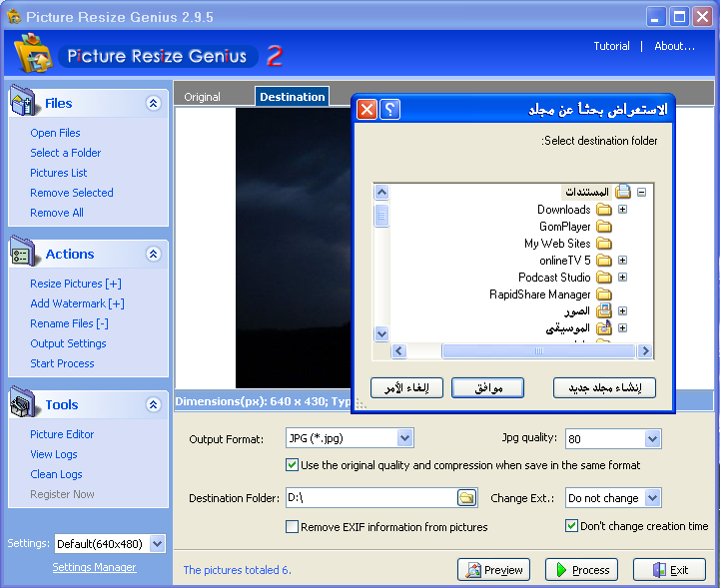The width and height of the screenshot is (720, 588).
Task: Open Output Settings action
Action: pyautogui.click(x=68, y=343)
